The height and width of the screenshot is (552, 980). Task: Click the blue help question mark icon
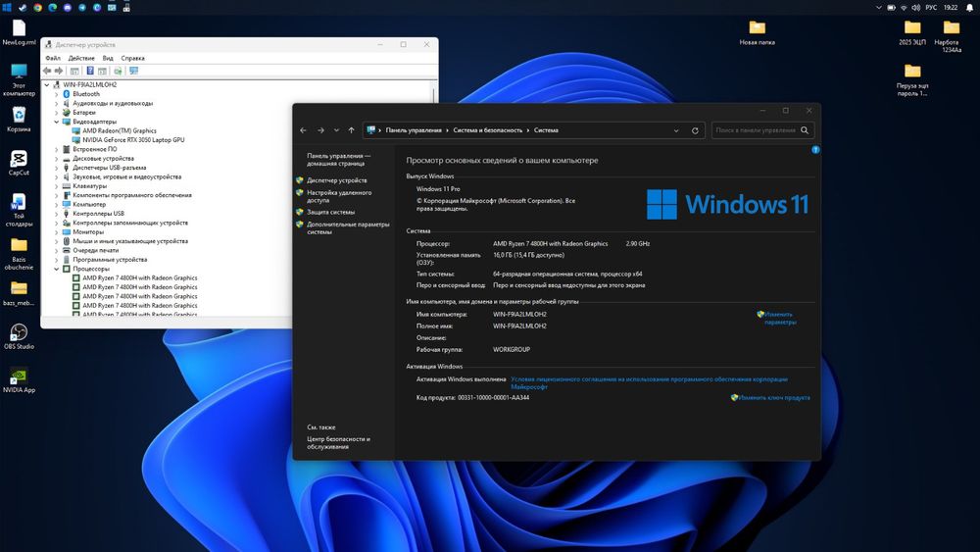coord(814,150)
